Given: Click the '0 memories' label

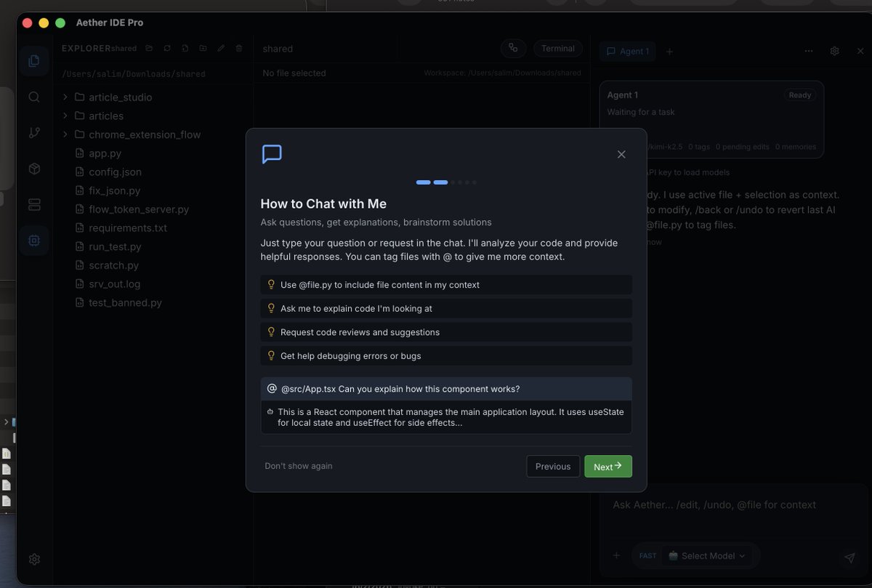Looking at the screenshot, I should 796,147.
